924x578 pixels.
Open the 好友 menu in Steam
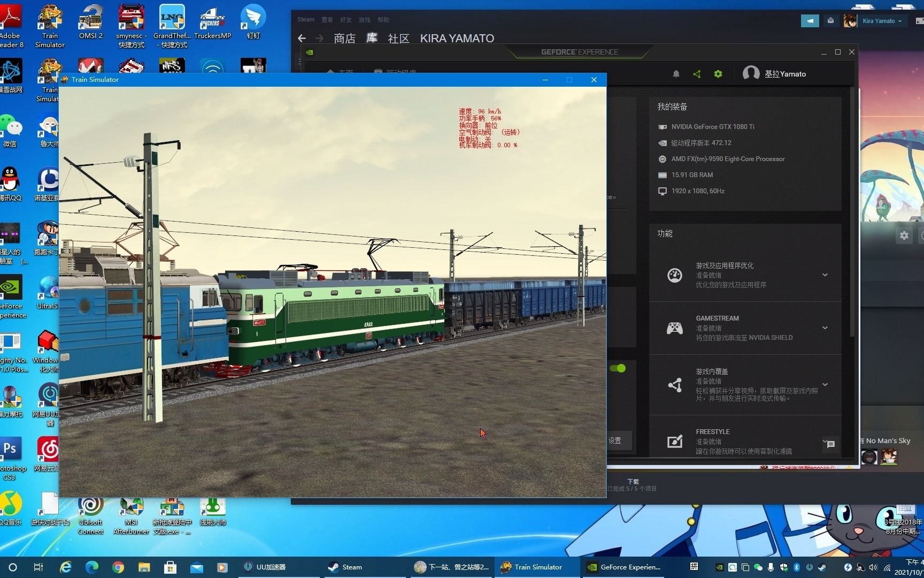346,20
